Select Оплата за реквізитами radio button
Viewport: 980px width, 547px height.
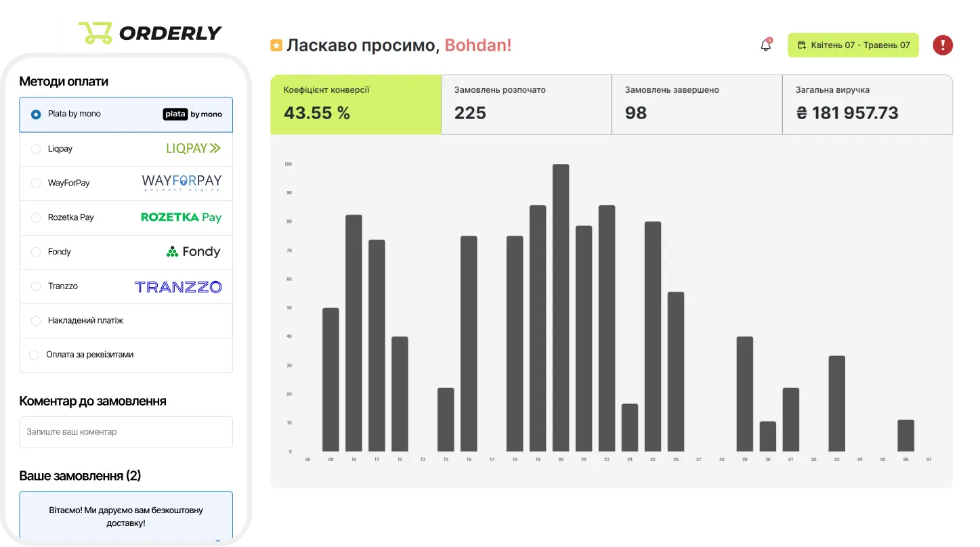34,355
